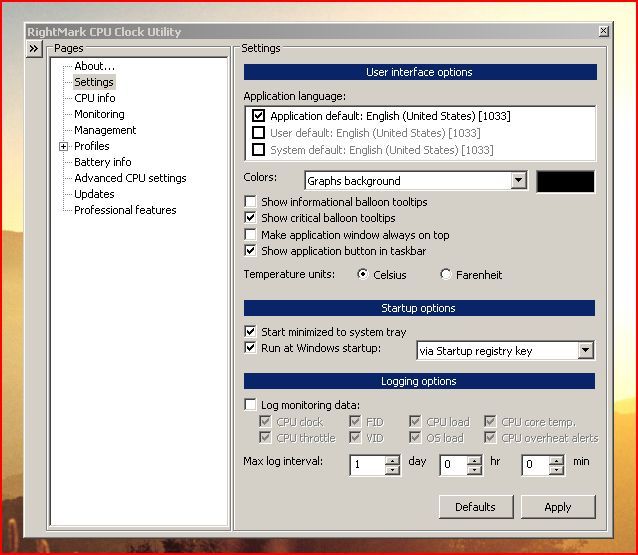Open the About... page

pos(94,66)
